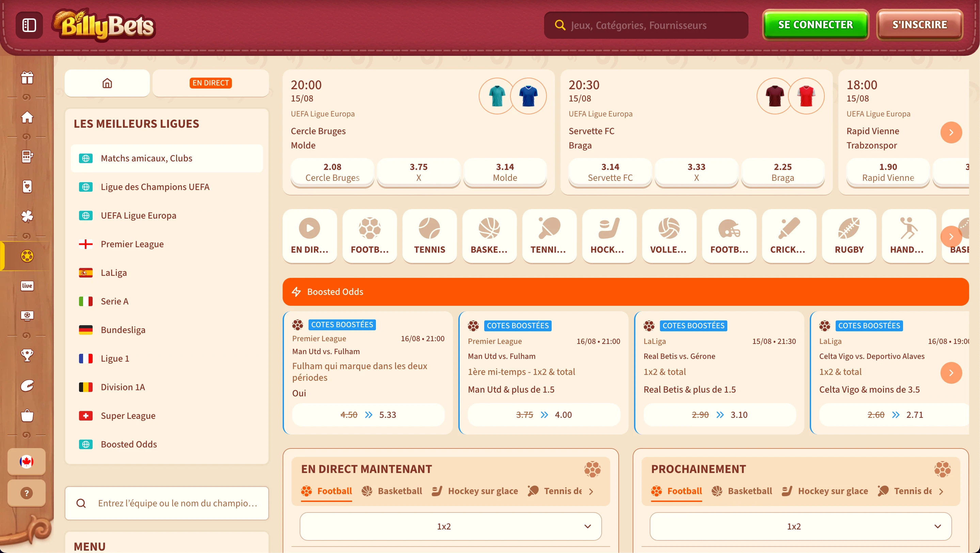Show more boosted odds cards arrow
Viewport: 980px width, 553px height.
click(x=951, y=373)
